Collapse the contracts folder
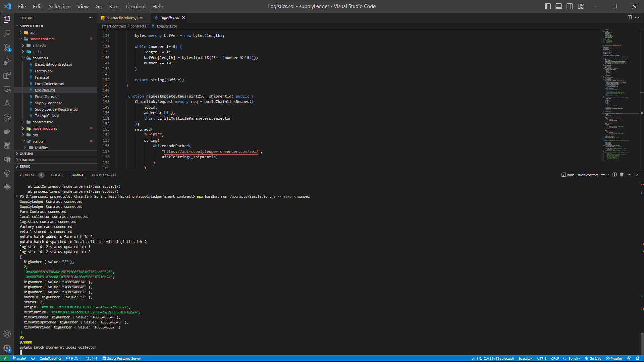The image size is (644, 362). click(40, 58)
